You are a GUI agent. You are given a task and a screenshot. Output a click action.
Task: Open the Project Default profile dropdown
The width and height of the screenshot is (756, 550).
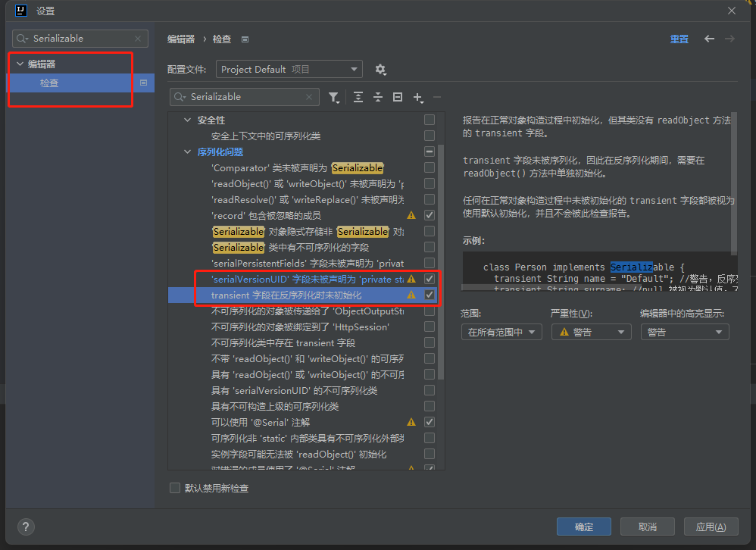289,69
